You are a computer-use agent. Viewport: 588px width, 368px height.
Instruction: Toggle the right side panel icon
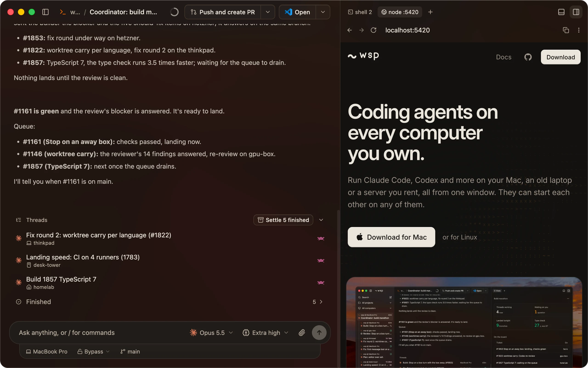(x=576, y=12)
